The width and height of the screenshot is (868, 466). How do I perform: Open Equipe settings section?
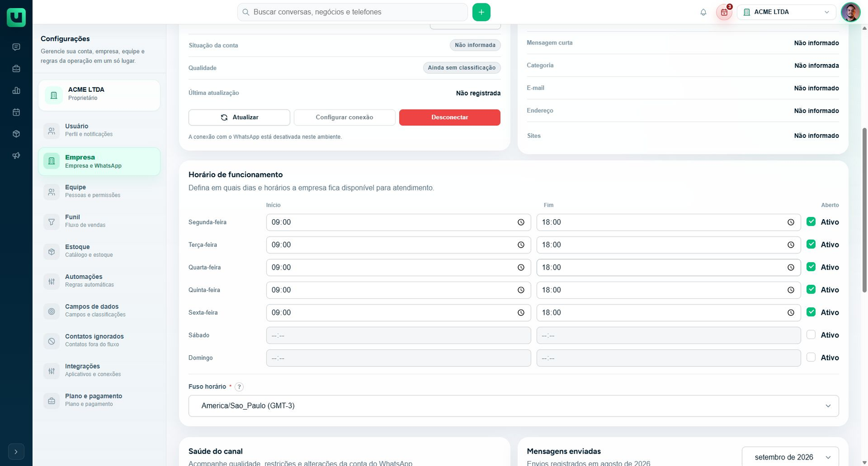99,191
